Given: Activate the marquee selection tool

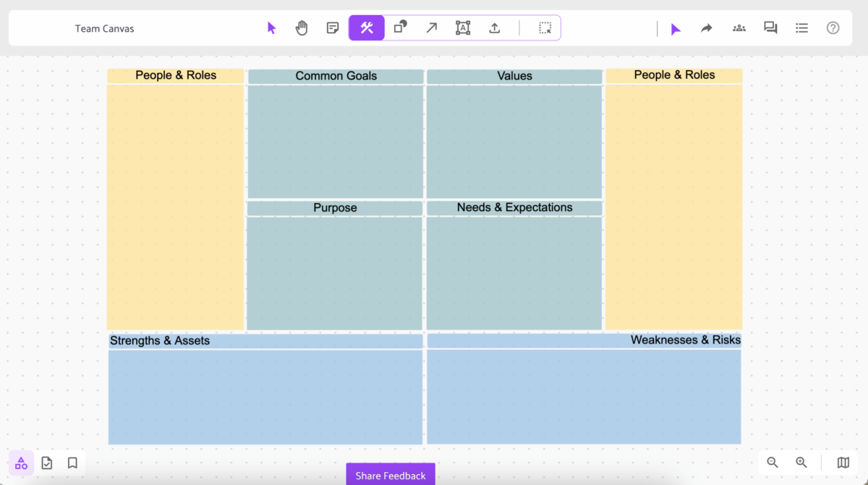Looking at the screenshot, I should tap(544, 27).
